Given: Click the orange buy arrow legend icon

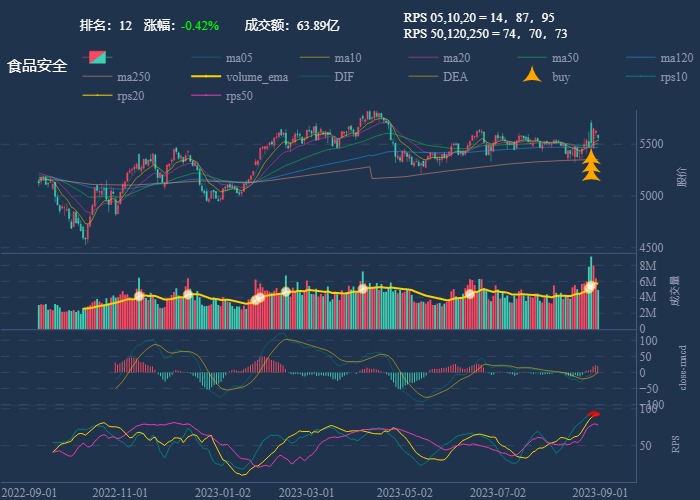Looking at the screenshot, I should coord(532,77).
